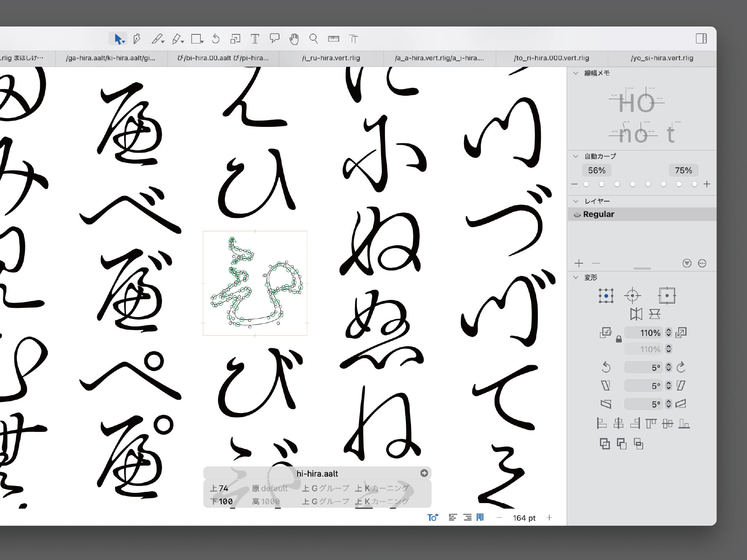Viewport: 747px width, 560px height.
Task: Switch to /ga-hira.aalt/ki-hira.aalt tab
Action: [111, 58]
